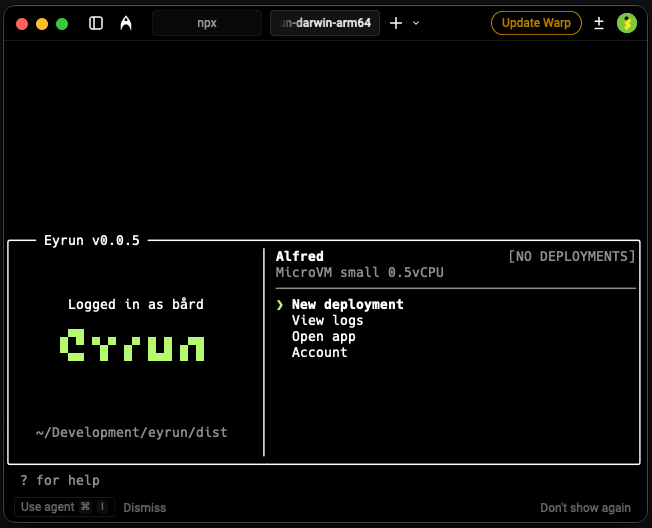Minimize the window with yellow button
Viewport: 652px width, 528px height.
point(42,24)
